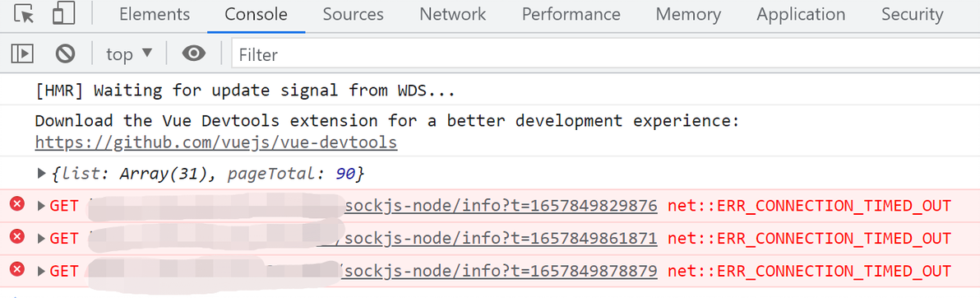Expand the first failed GET request entry

point(42,205)
